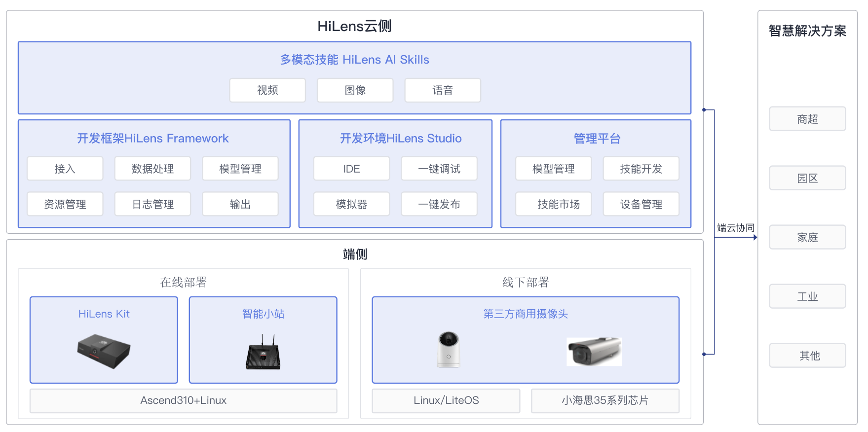The width and height of the screenshot is (868, 432).
Task: Click the 一键调试 box
Action: pyautogui.click(x=439, y=169)
